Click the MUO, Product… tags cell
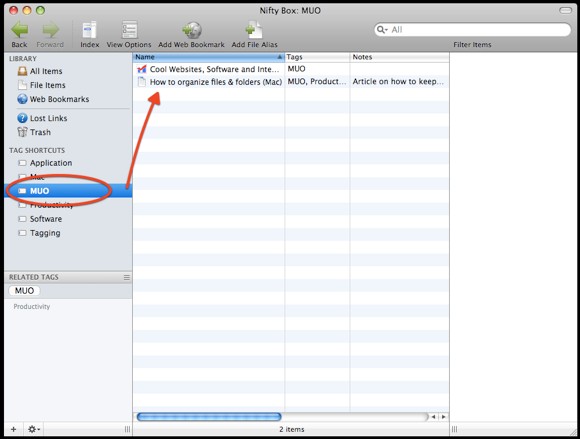 317,81
